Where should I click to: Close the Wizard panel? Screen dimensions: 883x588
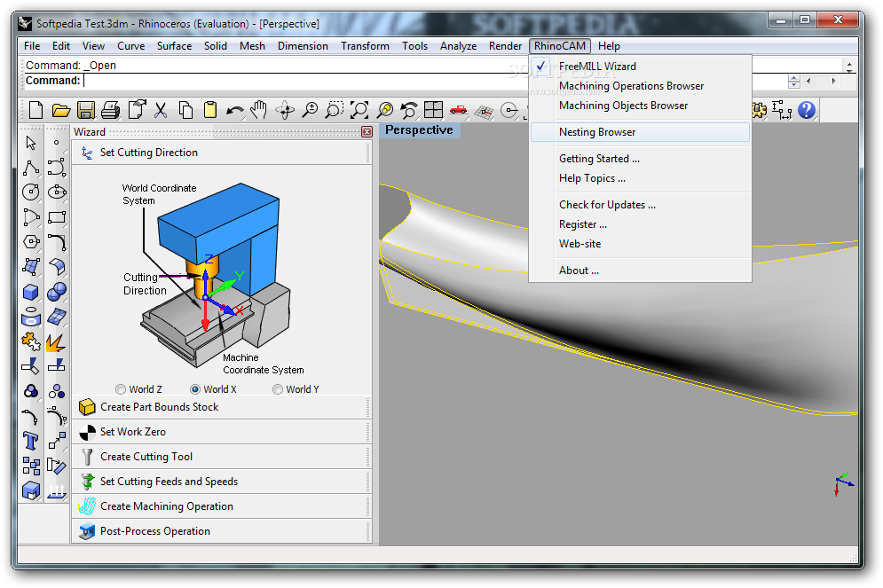click(x=367, y=131)
